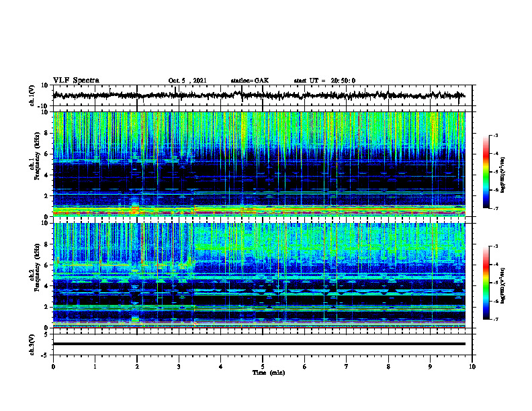532x411 pixels.
Task: Select the "start UT = 20:50:0" header text
Action: point(324,81)
